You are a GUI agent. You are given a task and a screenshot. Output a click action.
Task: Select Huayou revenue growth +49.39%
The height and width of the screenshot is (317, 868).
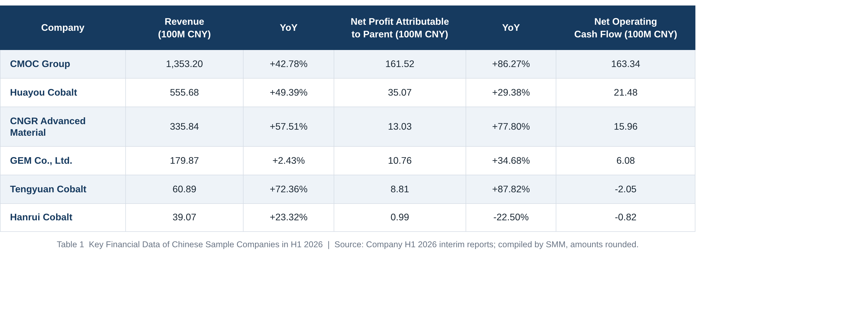click(x=288, y=92)
